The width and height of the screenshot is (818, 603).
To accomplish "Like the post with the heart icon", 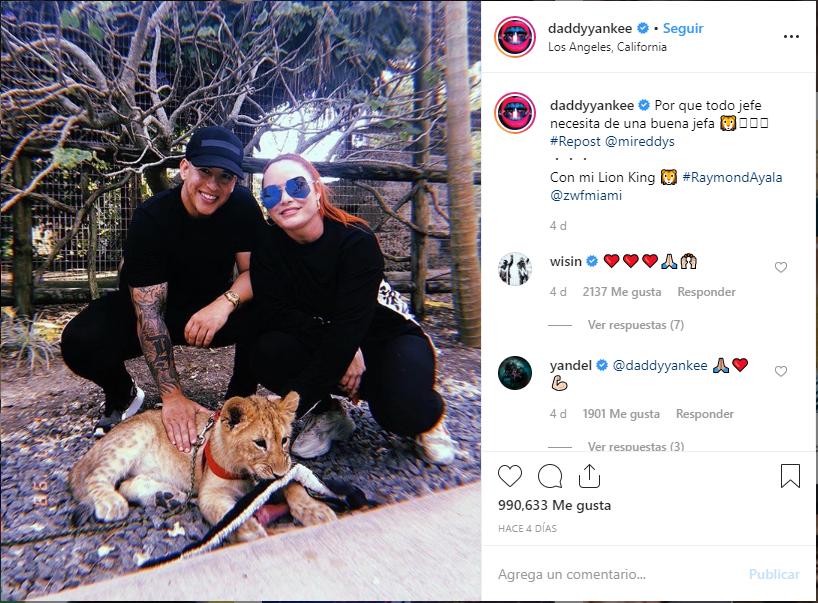I will pyautogui.click(x=510, y=476).
